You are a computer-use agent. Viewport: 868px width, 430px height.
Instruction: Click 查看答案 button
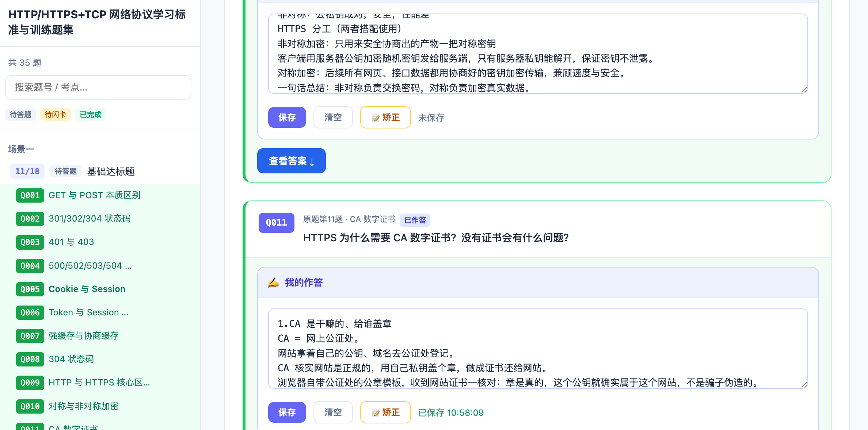(x=292, y=161)
